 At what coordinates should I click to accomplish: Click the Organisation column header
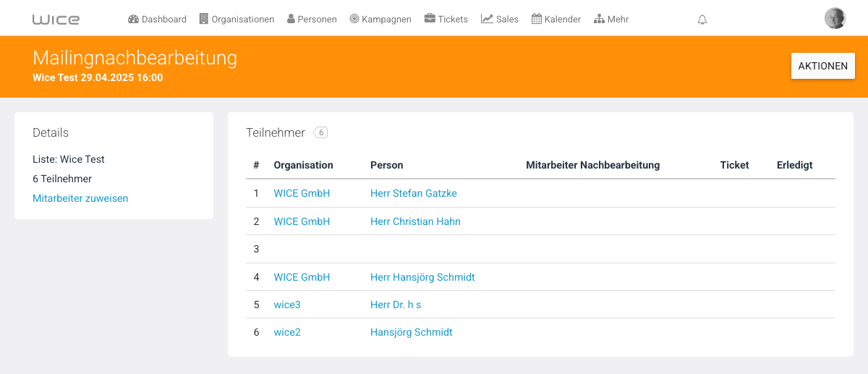click(304, 165)
